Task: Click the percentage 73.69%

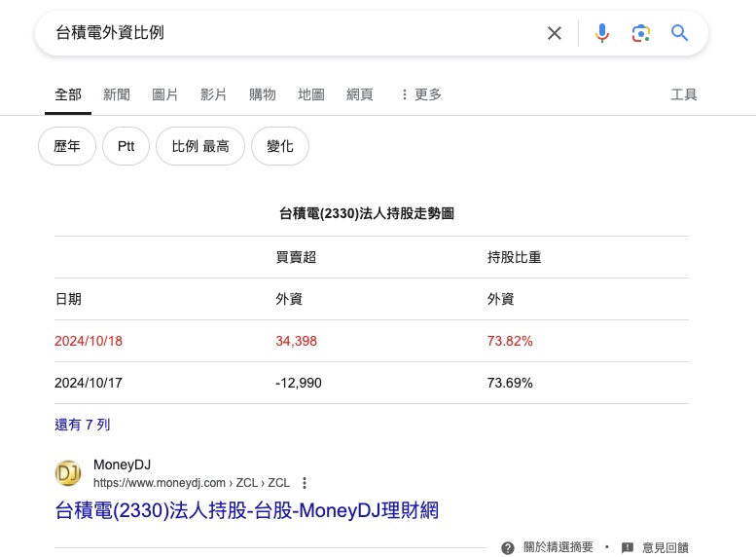Action: point(510,384)
